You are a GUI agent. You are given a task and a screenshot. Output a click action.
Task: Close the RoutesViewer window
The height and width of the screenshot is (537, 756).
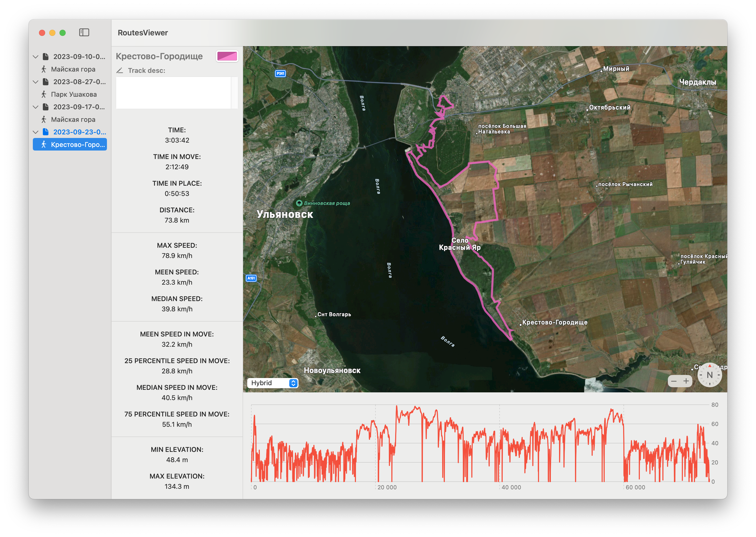[x=42, y=33]
